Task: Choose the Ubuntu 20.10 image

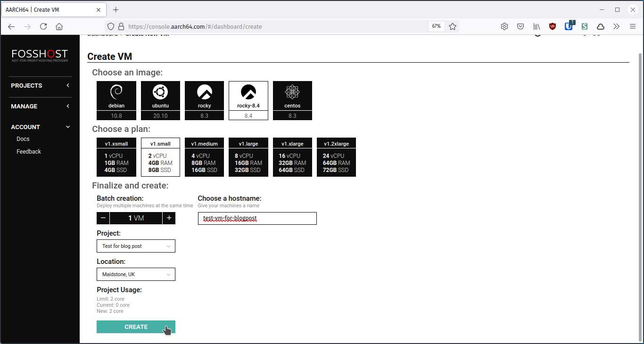Action: pyautogui.click(x=160, y=100)
